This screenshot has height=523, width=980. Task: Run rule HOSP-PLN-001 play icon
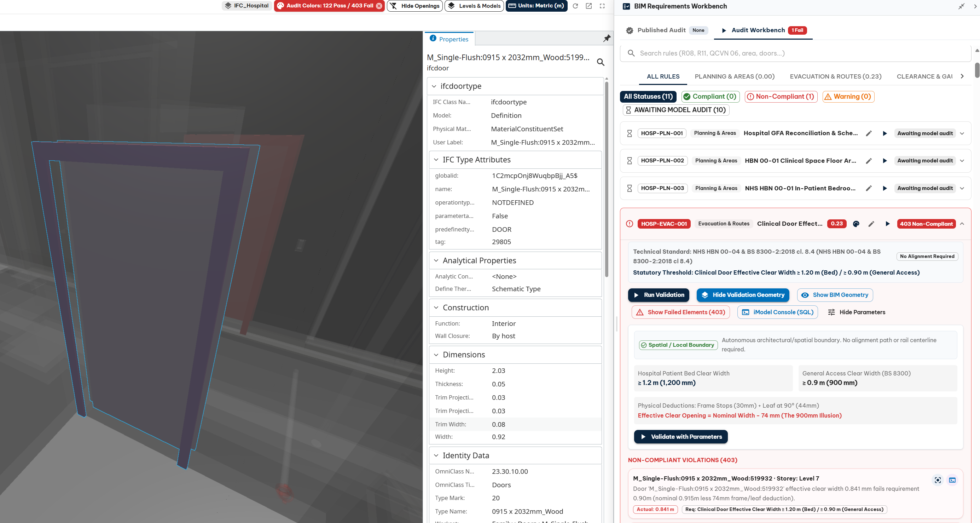click(885, 133)
